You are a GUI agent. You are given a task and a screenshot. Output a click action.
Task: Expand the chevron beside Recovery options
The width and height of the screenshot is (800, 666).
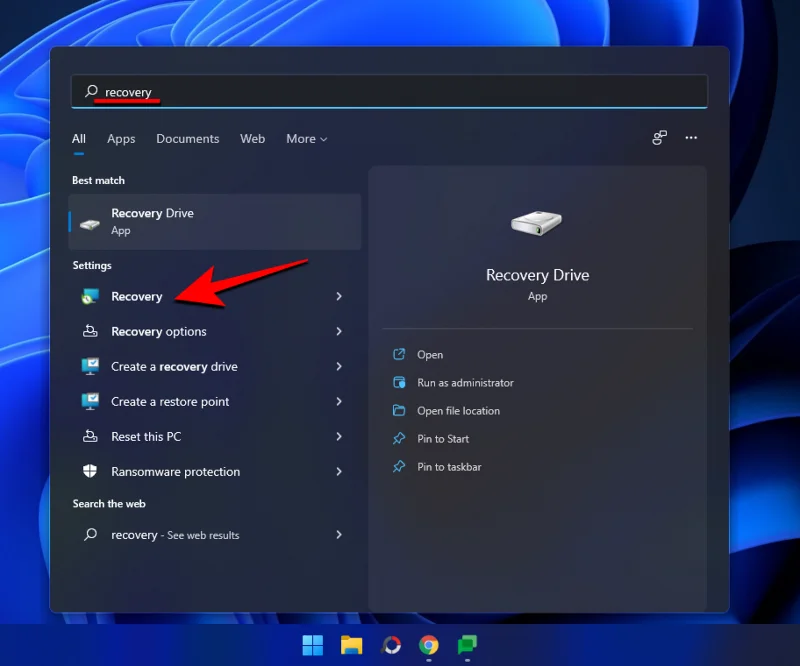[x=339, y=331]
